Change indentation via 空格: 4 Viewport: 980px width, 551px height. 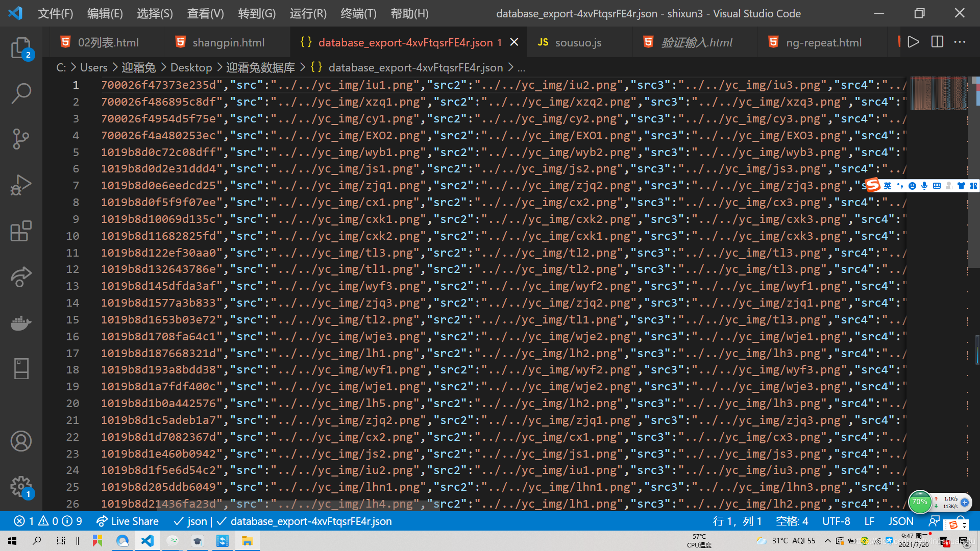pos(792,521)
